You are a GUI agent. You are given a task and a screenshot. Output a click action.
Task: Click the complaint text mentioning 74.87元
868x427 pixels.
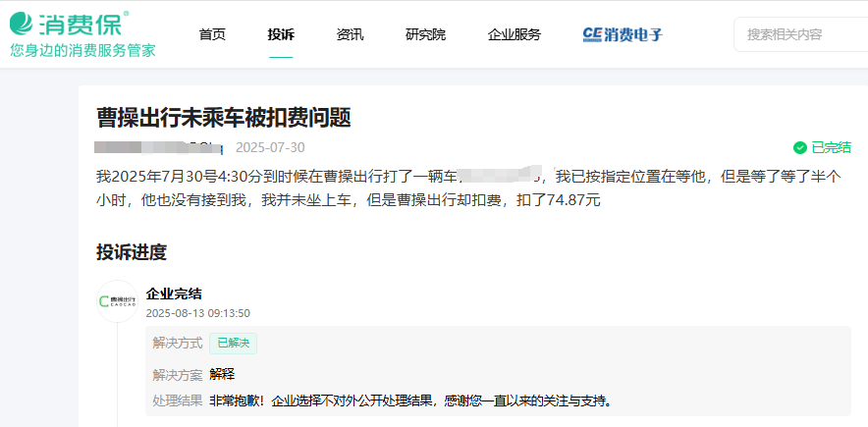coord(468,188)
